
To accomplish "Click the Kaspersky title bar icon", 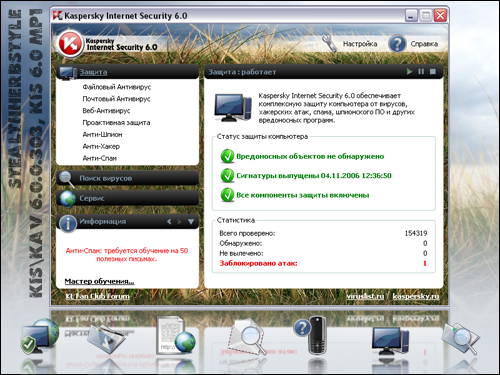I will pos(58,15).
